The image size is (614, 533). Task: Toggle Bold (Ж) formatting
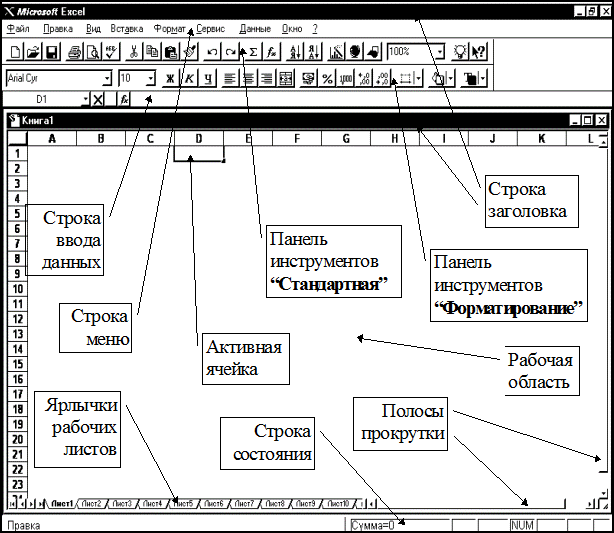170,78
